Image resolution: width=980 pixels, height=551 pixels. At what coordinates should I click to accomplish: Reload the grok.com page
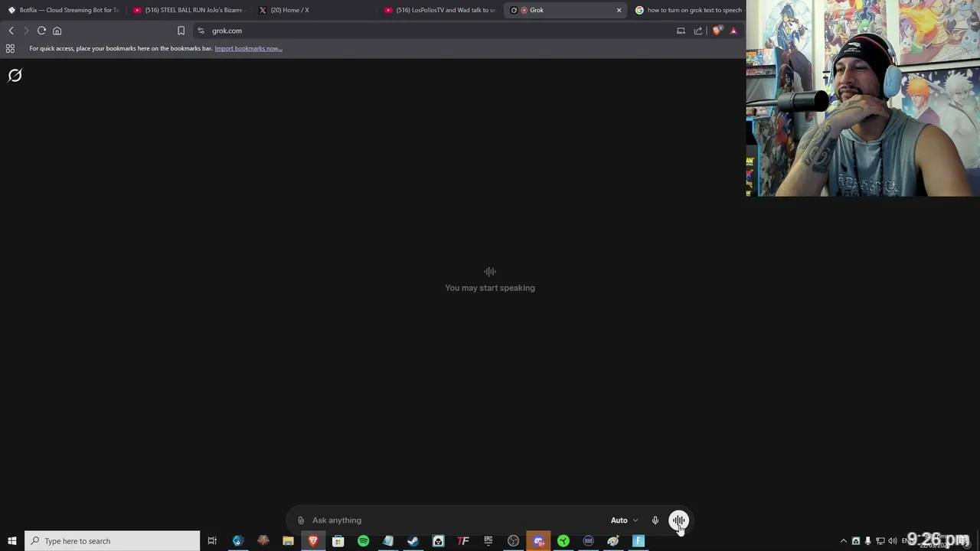(x=41, y=31)
